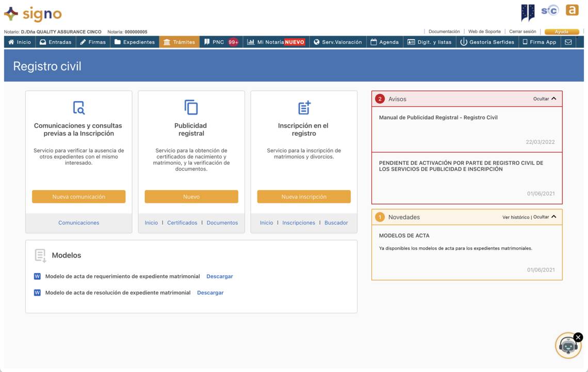The image size is (588, 372).
Task: Click the Publicidad registral copy icon
Action: [191, 107]
